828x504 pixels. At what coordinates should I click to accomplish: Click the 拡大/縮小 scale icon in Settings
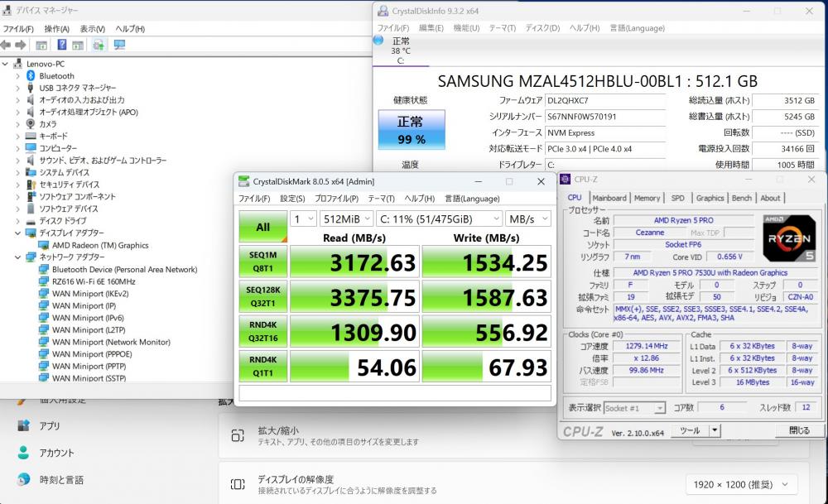(x=238, y=436)
